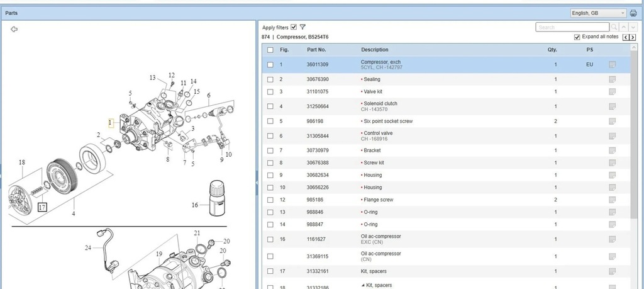Go to next section arrow

[633, 37]
